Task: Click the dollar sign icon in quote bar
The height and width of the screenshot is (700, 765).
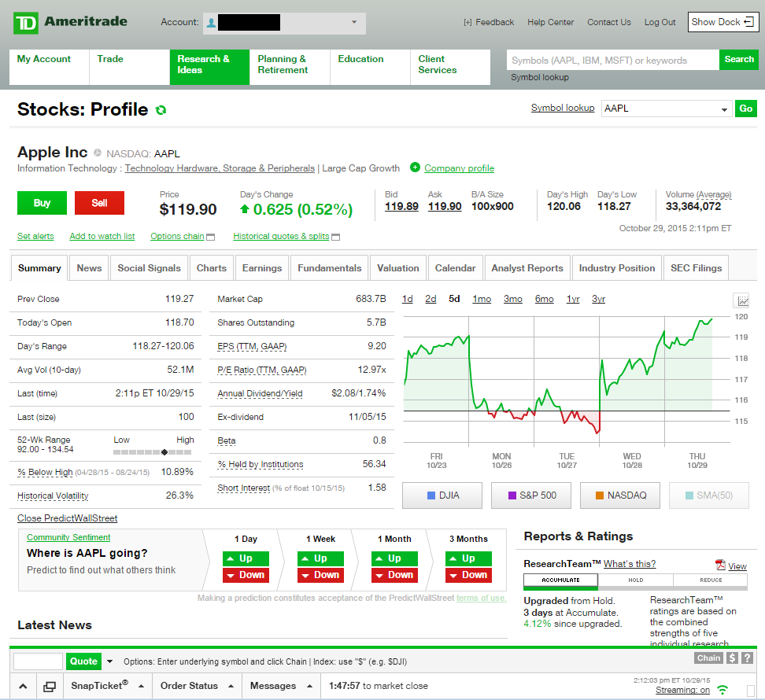Action: [732, 658]
